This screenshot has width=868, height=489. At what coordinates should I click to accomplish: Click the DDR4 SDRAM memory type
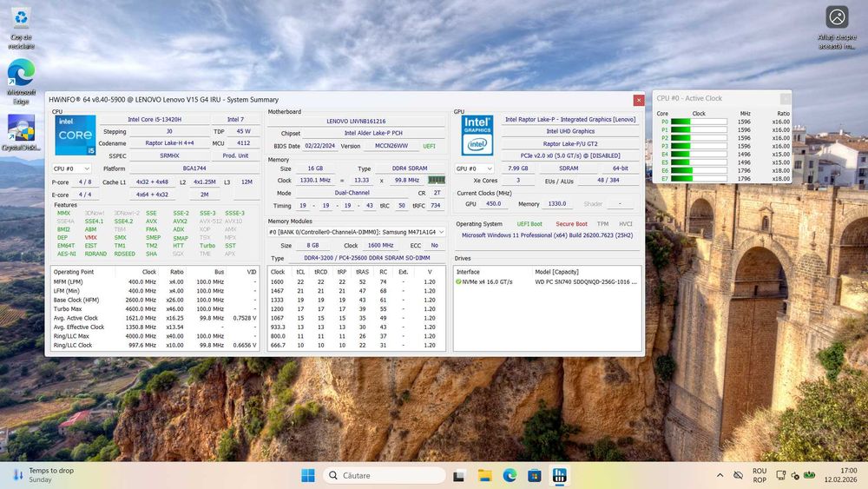pos(409,169)
